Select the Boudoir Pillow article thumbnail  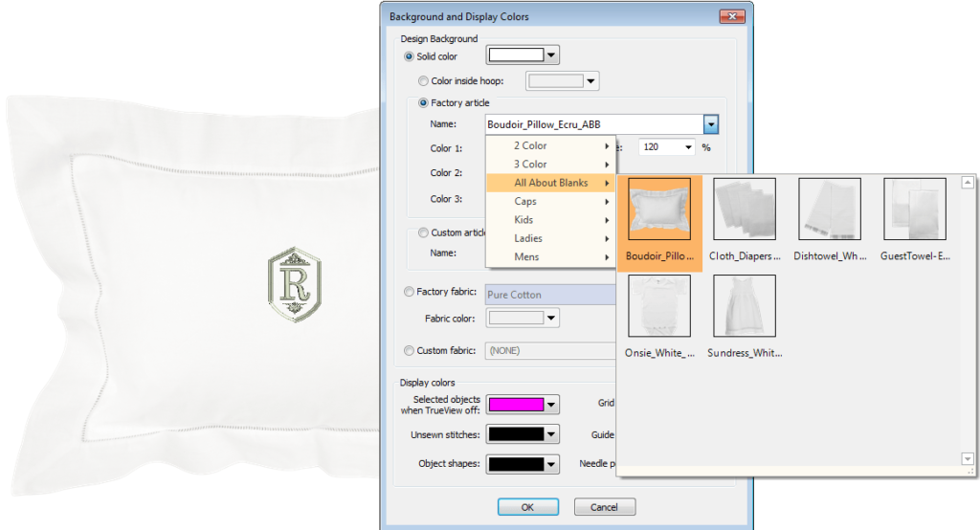[x=659, y=210]
